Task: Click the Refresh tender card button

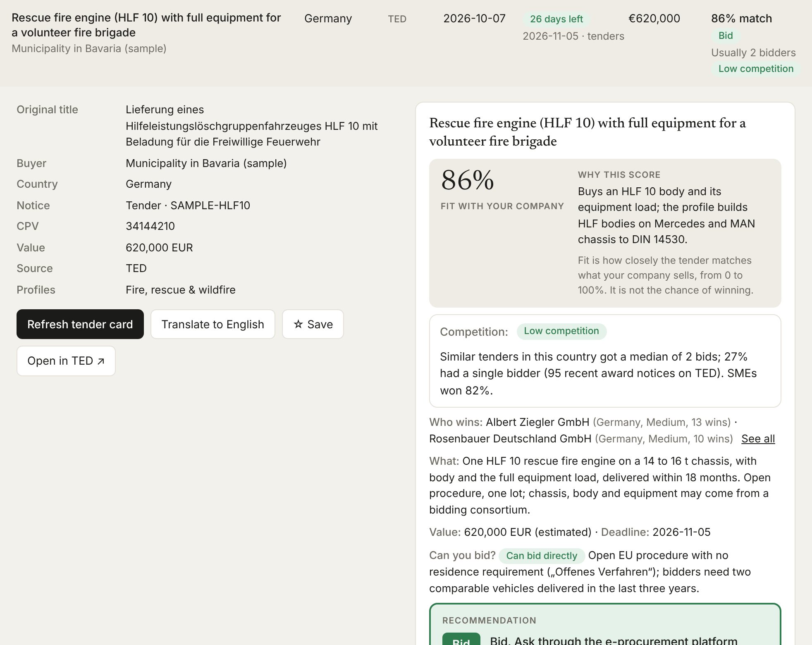Action: coord(80,324)
